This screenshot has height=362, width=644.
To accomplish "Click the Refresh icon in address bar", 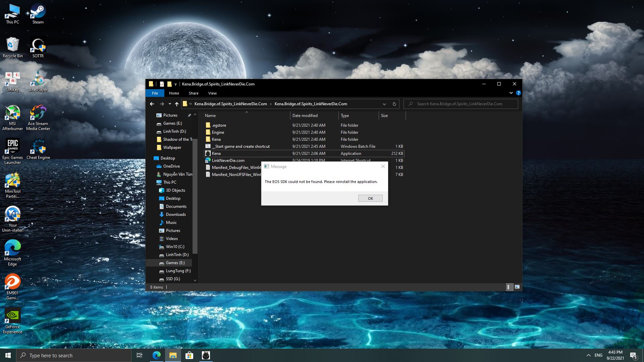I will click(394, 104).
